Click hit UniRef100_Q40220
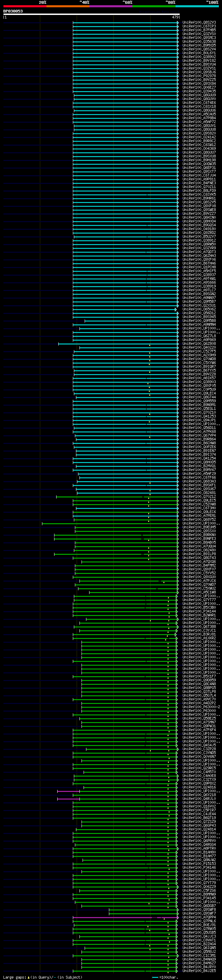 (x=199, y=348)
